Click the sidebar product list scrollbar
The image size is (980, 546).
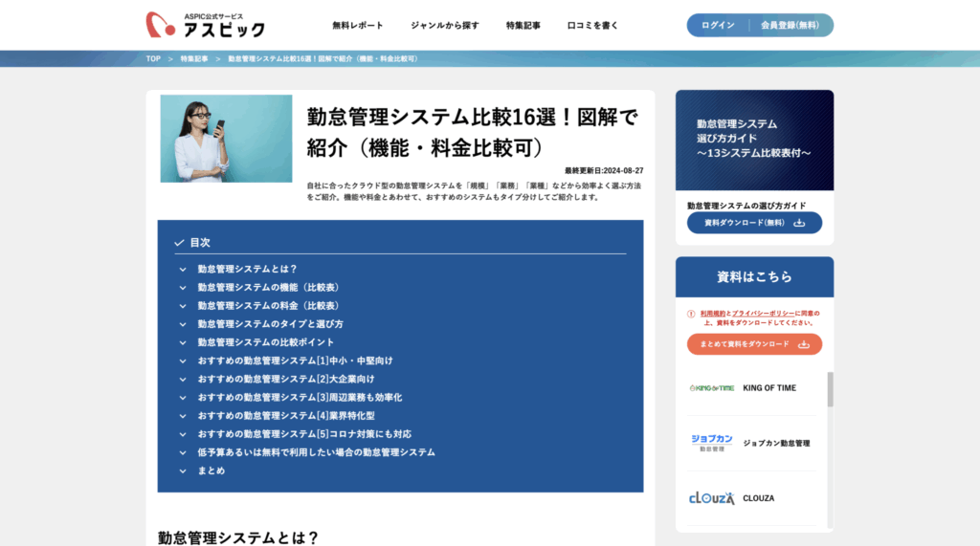830,389
